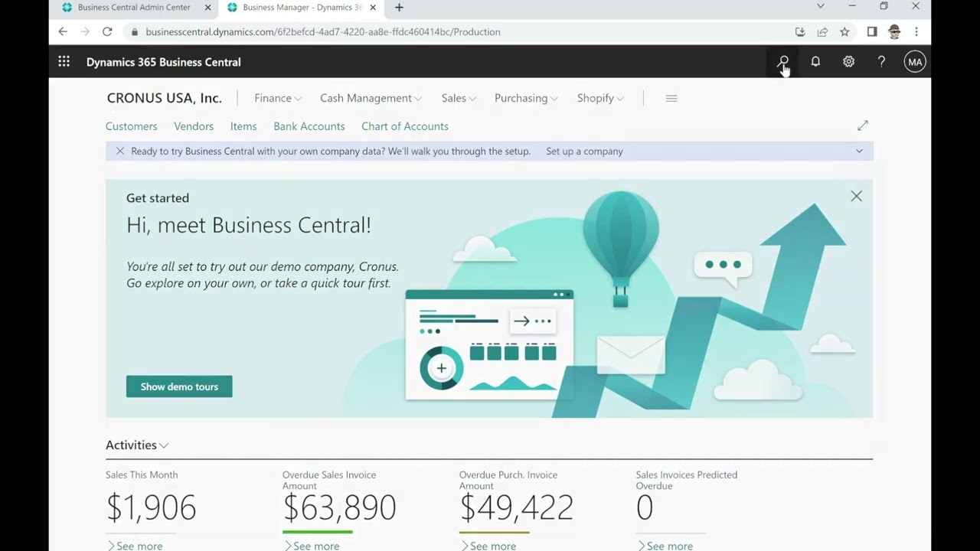Expand the Purchasing menu

point(527,98)
